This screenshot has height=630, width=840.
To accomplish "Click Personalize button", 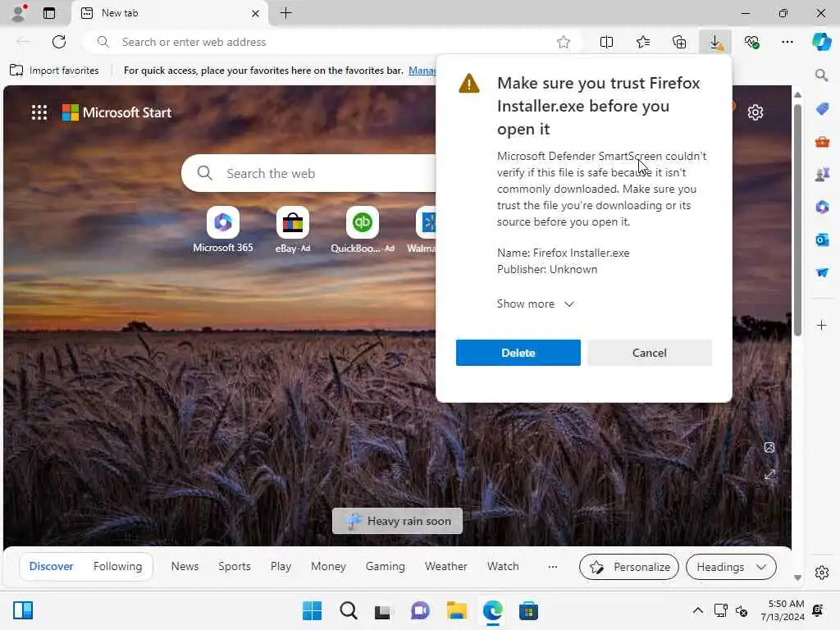I will [629, 567].
